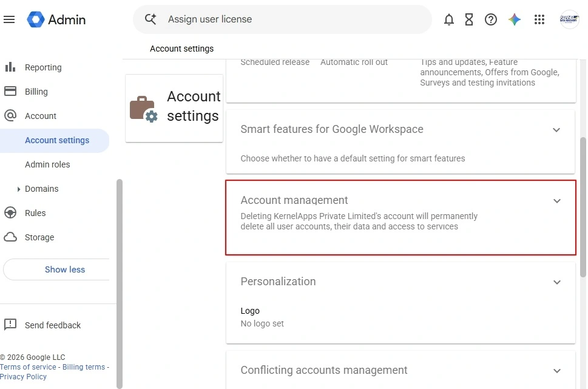Click Smart features for Google Workspace heading
This screenshot has width=588, height=389.
point(332,129)
